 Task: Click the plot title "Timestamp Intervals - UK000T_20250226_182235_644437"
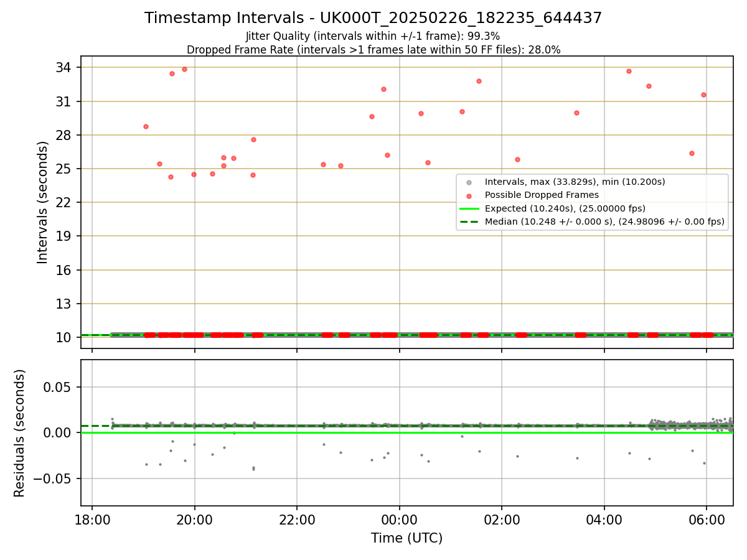[x=374, y=18]
